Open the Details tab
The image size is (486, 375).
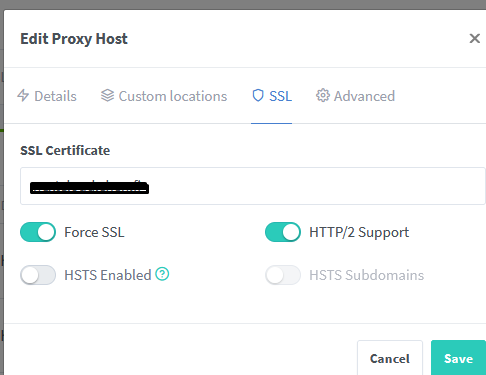click(x=47, y=96)
